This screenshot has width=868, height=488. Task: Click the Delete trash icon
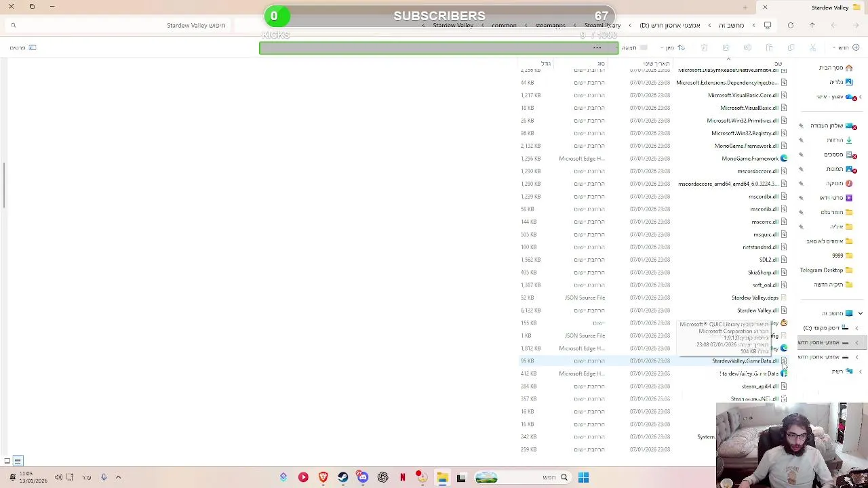point(704,47)
